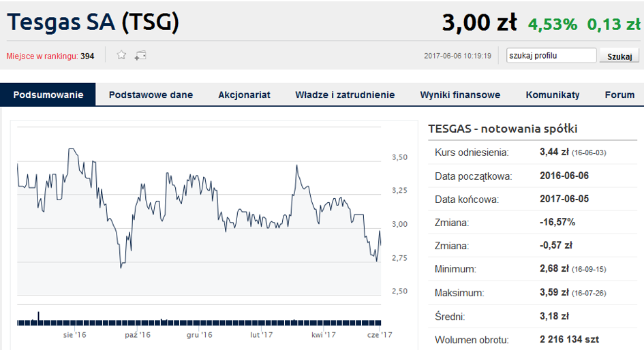Click the add to portfolio icon
Screen dimensions: 644x350
tap(140, 55)
